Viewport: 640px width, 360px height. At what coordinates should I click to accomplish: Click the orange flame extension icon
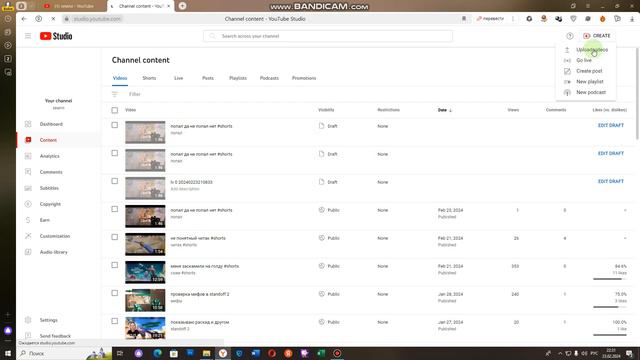(602, 19)
